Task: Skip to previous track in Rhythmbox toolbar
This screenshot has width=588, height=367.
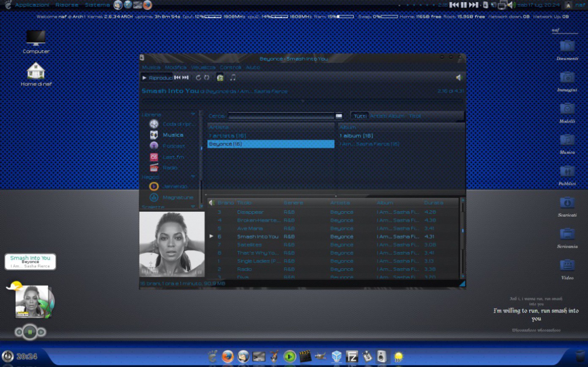Action: point(178,77)
